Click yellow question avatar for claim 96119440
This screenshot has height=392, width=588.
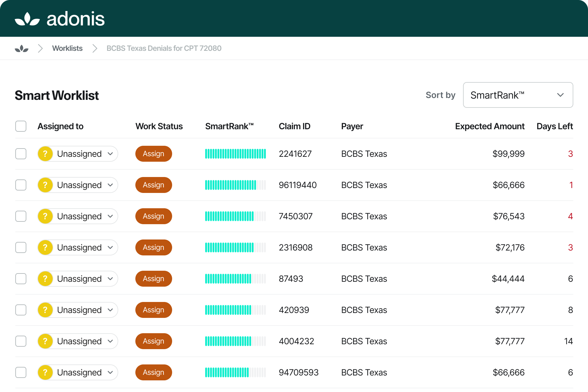45,185
